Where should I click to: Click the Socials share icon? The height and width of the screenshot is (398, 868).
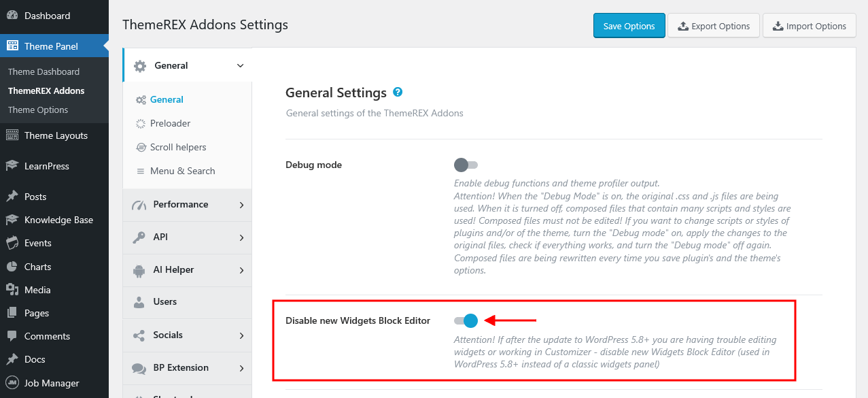[139, 335]
